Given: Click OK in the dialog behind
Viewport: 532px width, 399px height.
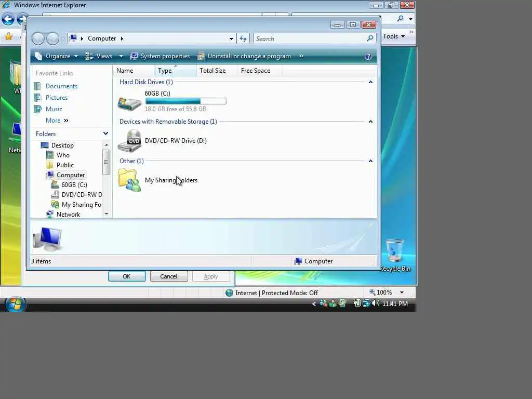Looking at the screenshot, I should (x=127, y=276).
